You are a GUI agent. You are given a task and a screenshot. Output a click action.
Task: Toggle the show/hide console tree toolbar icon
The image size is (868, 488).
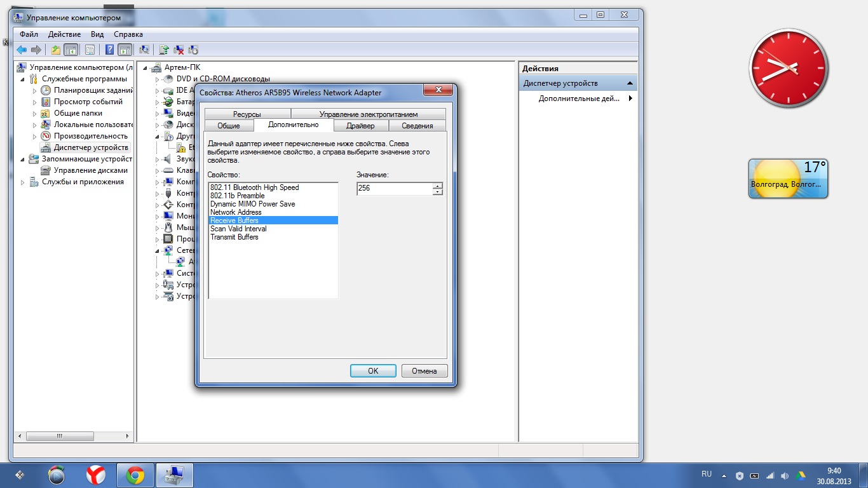coord(71,50)
